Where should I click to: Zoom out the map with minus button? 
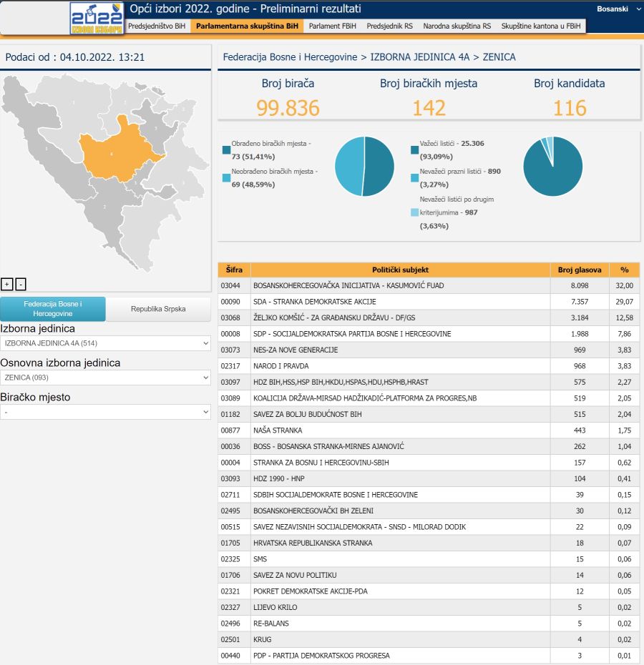[x=21, y=284]
